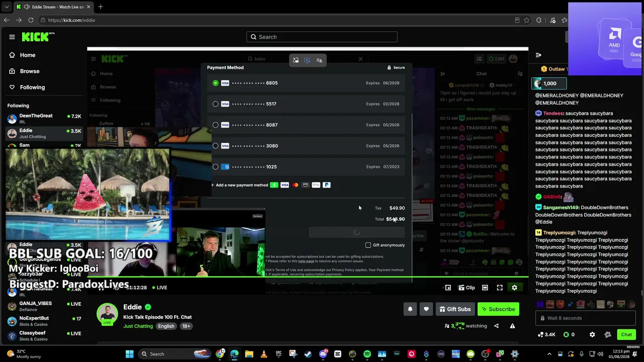Image resolution: width=644 pixels, height=362 pixels.
Task: Click the help page link in the payment window
Action: coord(306,261)
